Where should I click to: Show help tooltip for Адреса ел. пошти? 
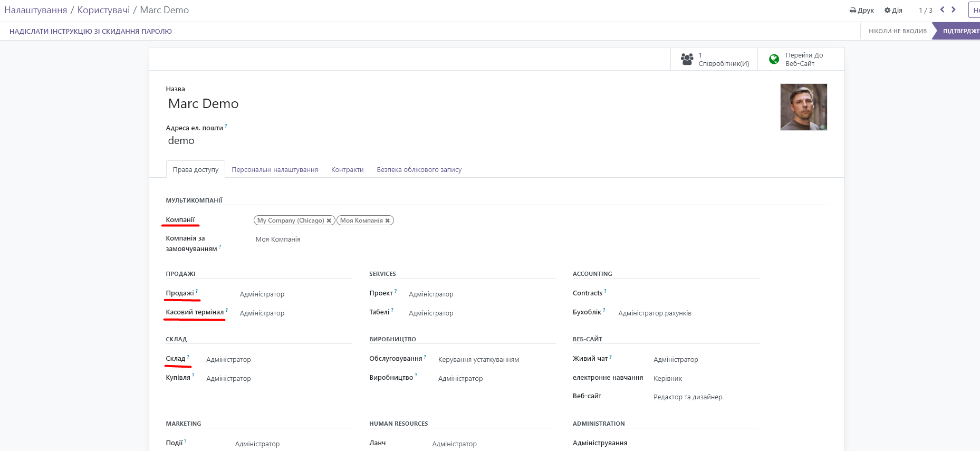(226, 126)
